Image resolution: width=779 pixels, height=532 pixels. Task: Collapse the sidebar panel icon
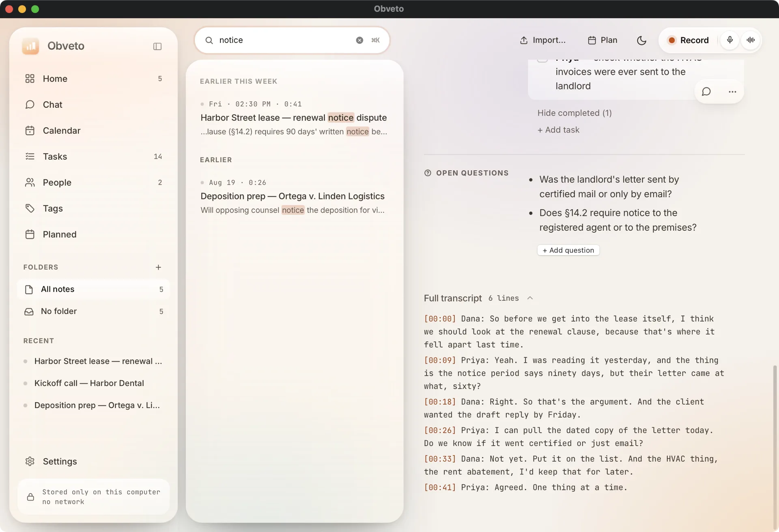click(157, 46)
